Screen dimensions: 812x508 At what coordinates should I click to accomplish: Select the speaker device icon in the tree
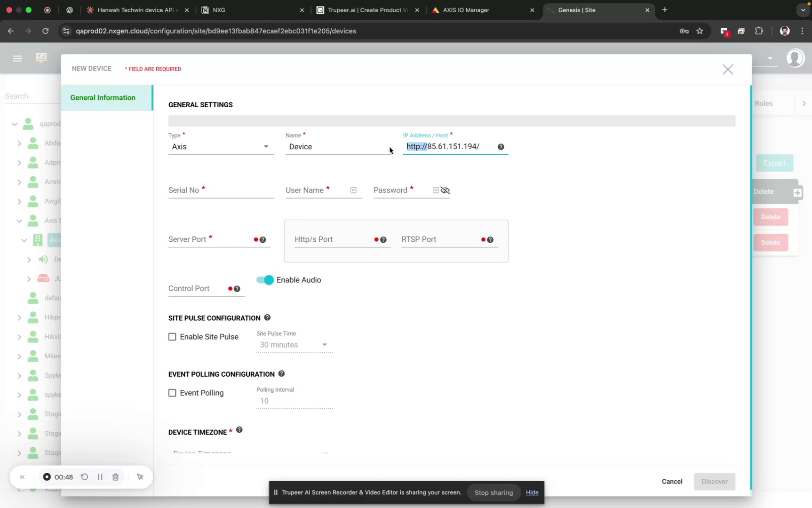(x=43, y=259)
